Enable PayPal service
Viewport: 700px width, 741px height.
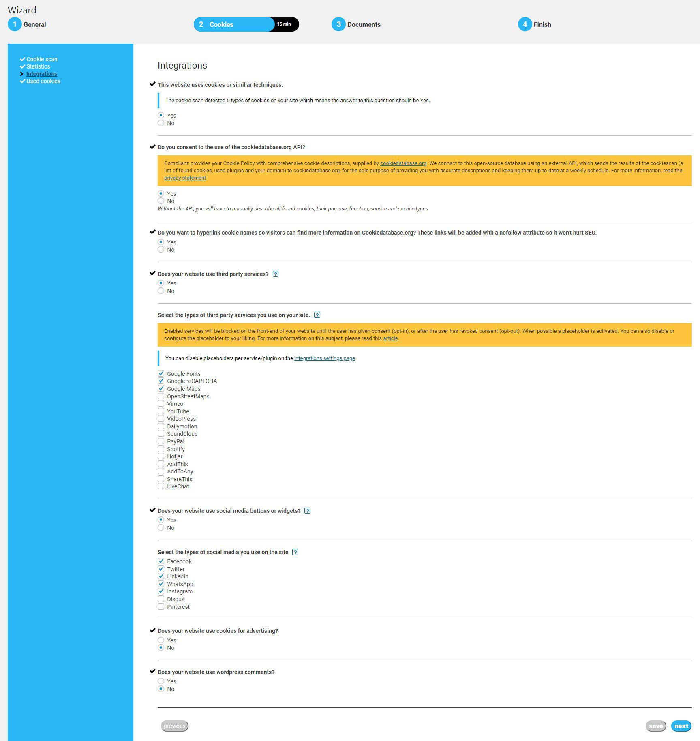tap(161, 441)
